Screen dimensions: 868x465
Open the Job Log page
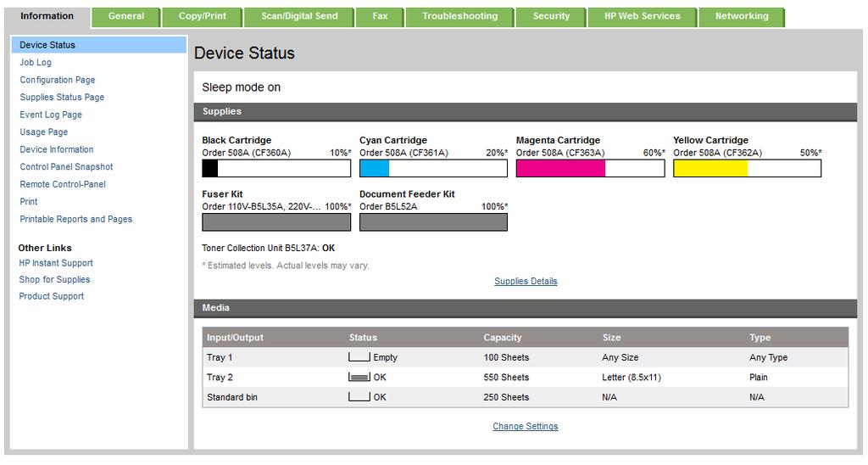pos(36,63)
